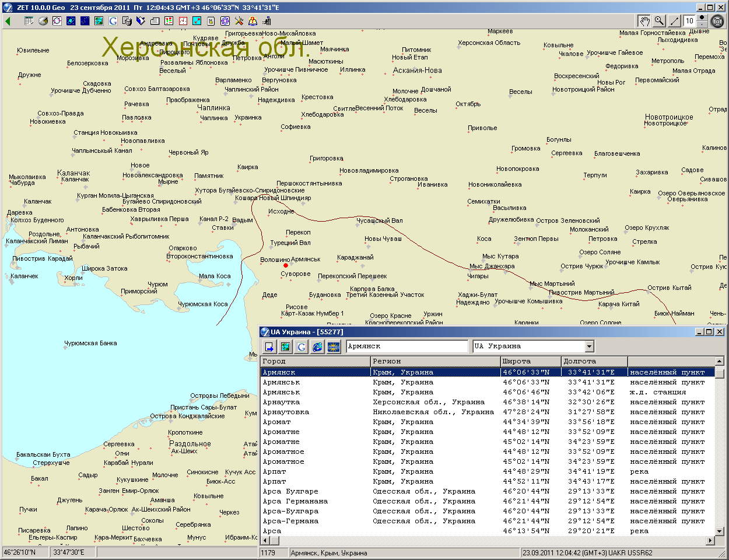Open the UA Украина country dropdown
This screenshot has height=560, width=729.
(589, 346)
